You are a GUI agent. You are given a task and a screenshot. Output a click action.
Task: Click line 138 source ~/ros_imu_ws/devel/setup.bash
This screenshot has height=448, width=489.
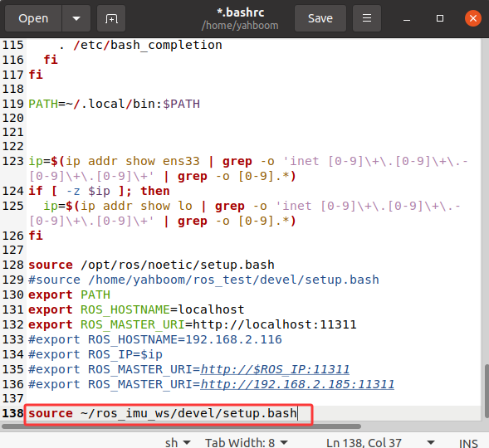(x=163, y=413)
